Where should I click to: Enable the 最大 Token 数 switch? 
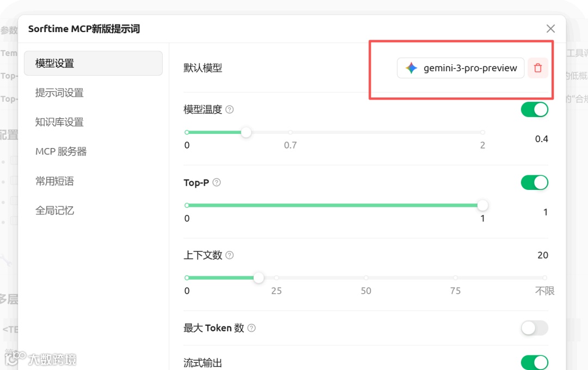click(535, 328)
